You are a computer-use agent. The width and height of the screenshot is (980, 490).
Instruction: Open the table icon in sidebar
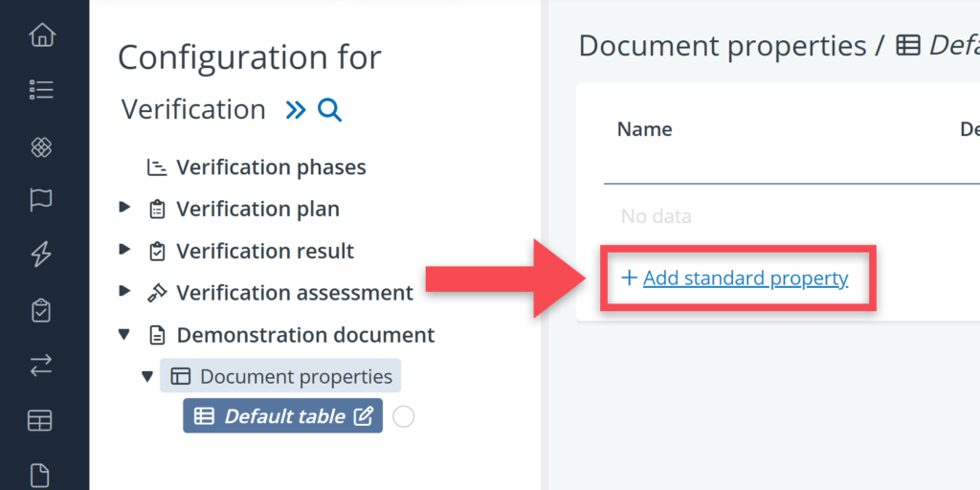point(42,420)
